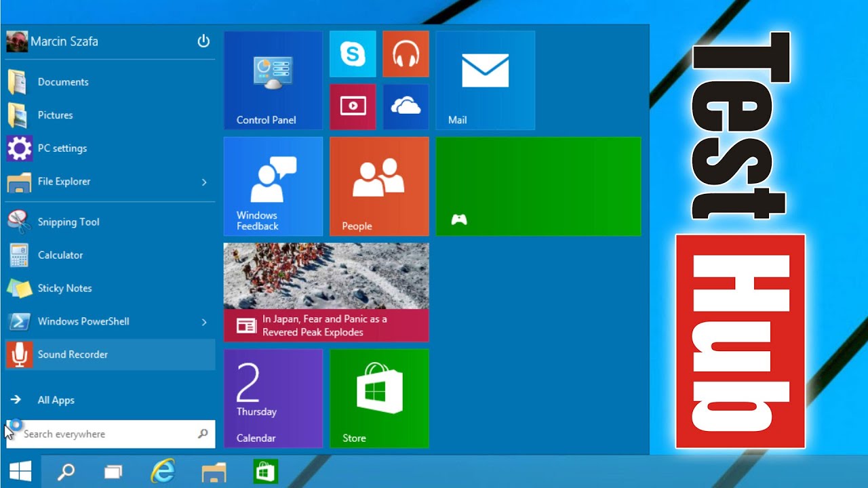Open Search from the taskbar
This screenshot has height=488, width=868.
click(x=66, y=471)
